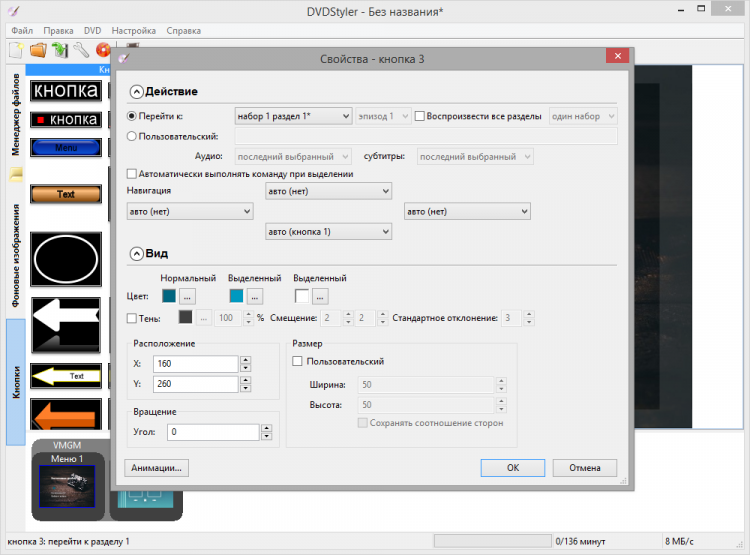Click the first Выделенный blue color swatch
This screenshot has width=750, height=555.
point(236,296)
